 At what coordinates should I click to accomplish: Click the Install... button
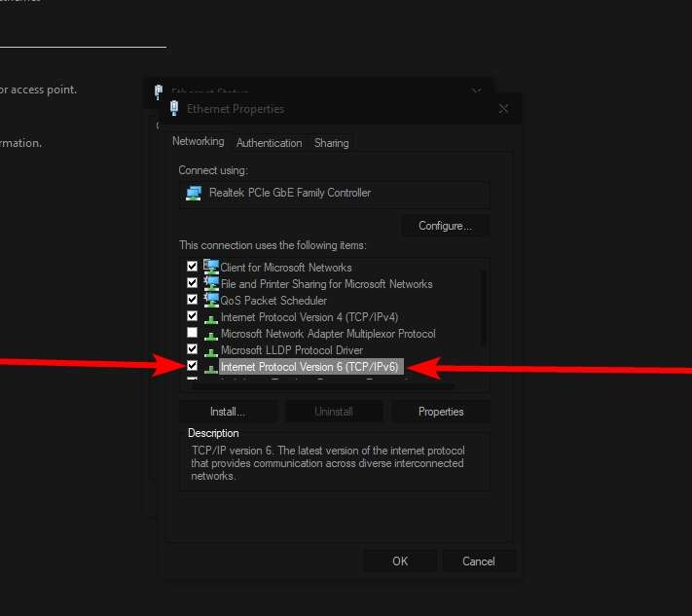(228, 412)
